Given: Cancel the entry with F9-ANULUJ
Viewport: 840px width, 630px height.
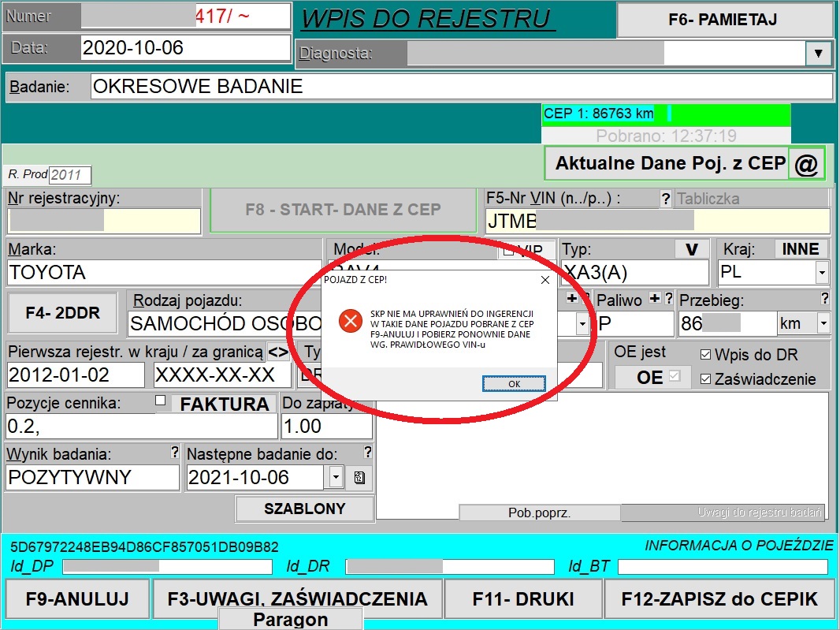Looking at the screenshot, I should 77,598.
